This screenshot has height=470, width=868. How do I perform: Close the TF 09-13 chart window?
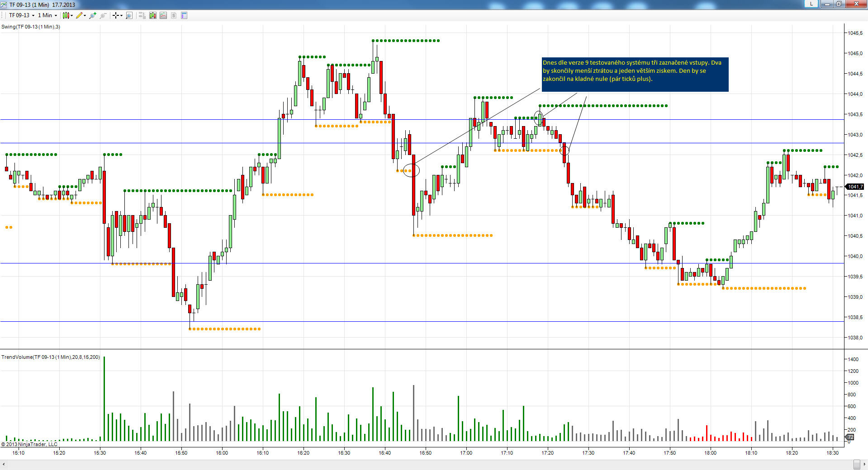pyautogui.click(x=856, y=4)
